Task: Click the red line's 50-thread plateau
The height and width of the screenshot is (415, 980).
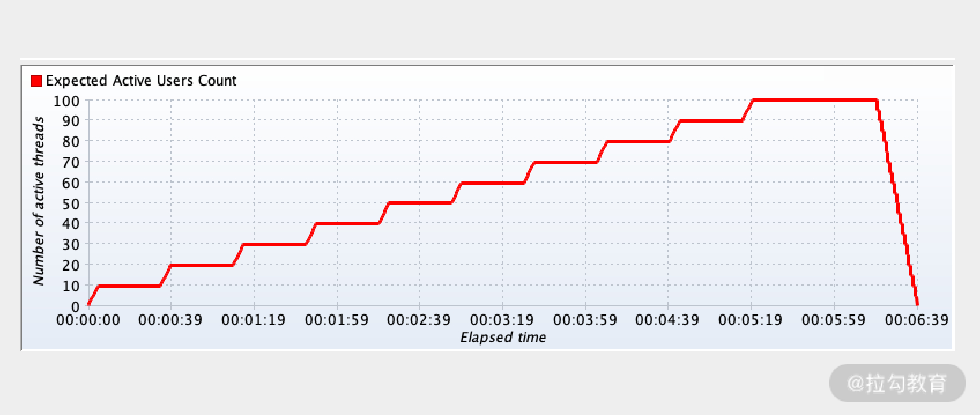Action: 420,203
